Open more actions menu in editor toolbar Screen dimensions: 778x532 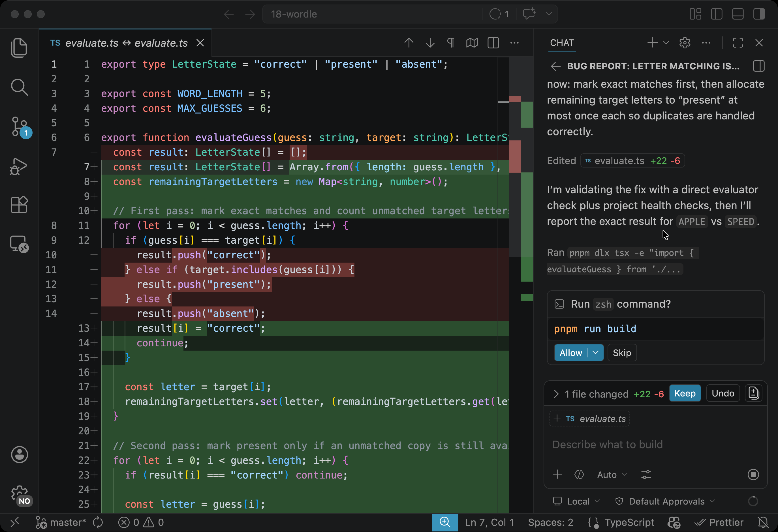pos(514,43)
